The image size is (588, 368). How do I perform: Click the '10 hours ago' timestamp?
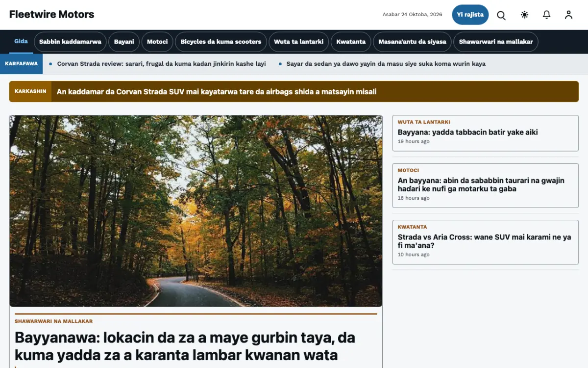tap(414, 255)
